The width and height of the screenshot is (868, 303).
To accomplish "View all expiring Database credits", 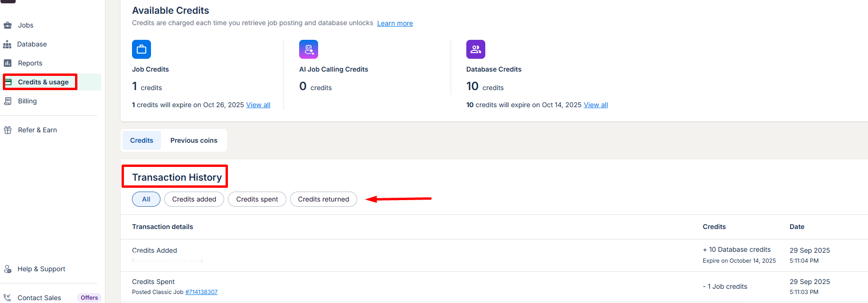I will click(596, 105).
